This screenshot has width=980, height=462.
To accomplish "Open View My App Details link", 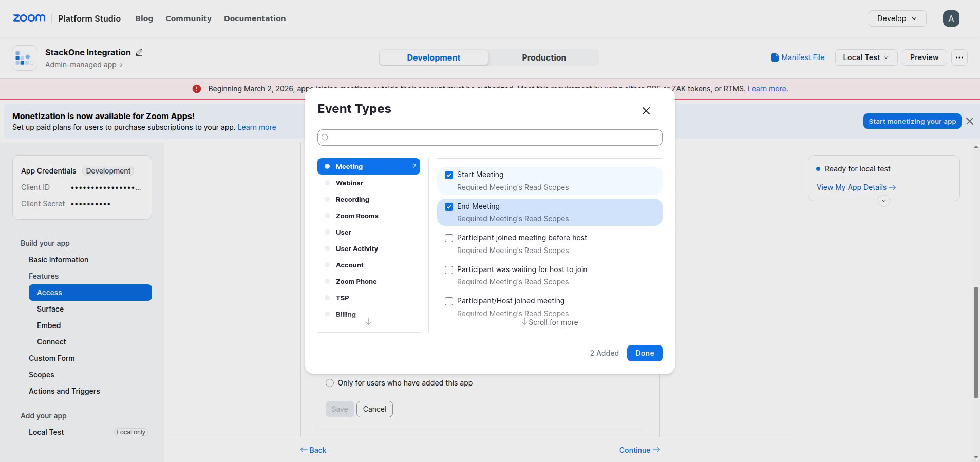I will pyautogui.click(x=856, y=187).
